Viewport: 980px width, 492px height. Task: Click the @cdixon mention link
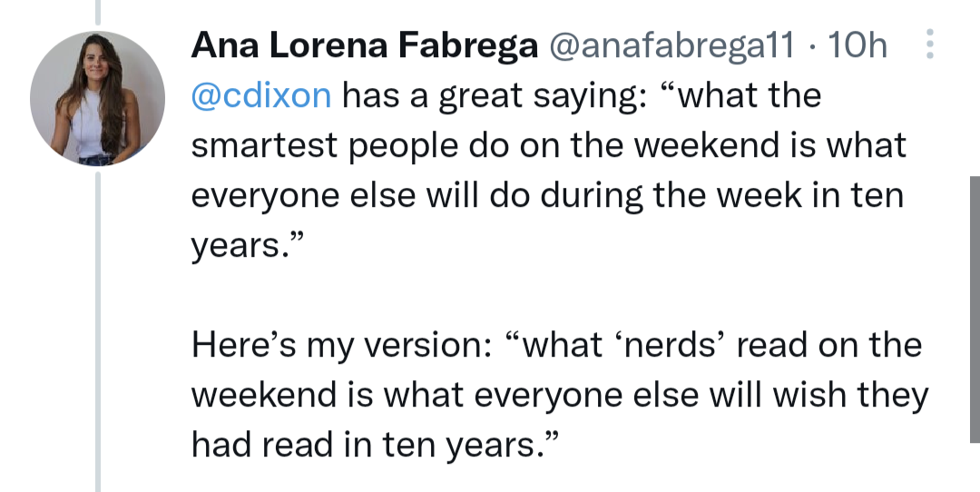pos(261,95)
